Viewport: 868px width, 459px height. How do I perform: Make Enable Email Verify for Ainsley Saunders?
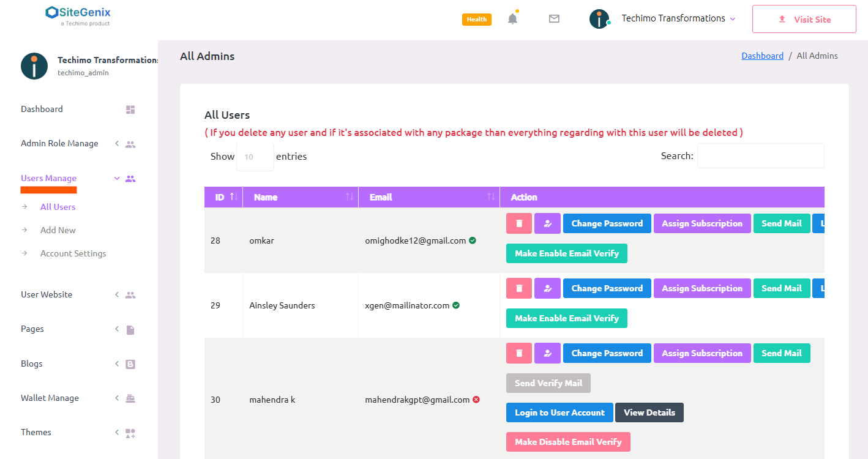tap(566, 318)
